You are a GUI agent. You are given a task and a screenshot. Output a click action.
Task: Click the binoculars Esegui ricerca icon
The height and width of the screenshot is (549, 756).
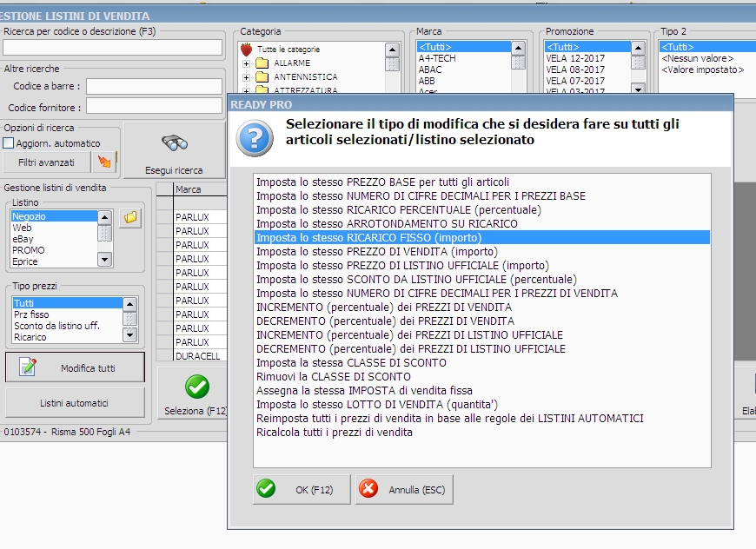tap(175, 143)
